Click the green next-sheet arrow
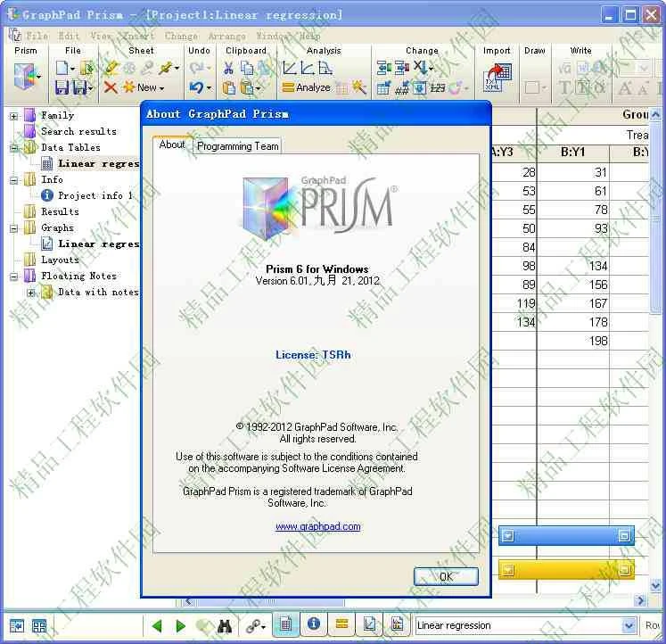This screenshot has width=666, height=644. click(180, 625)
